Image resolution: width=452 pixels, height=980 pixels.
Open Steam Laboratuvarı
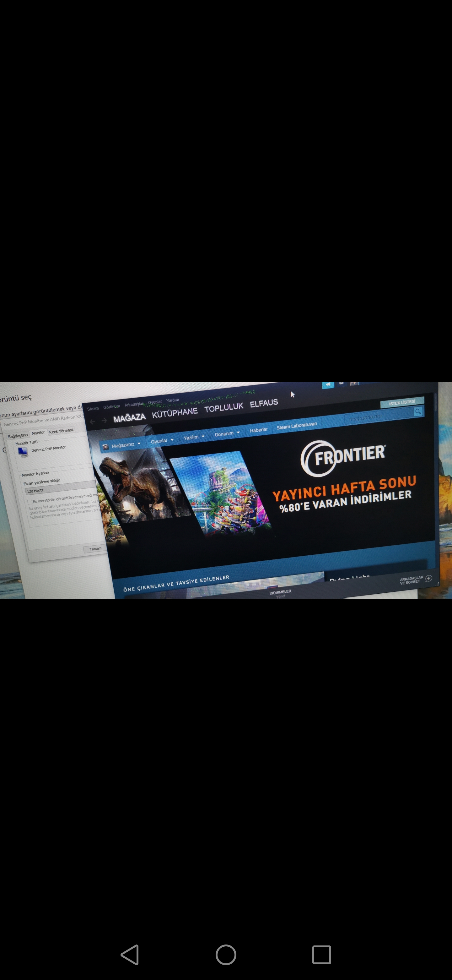pyautogui.click(x=297, y=425)
